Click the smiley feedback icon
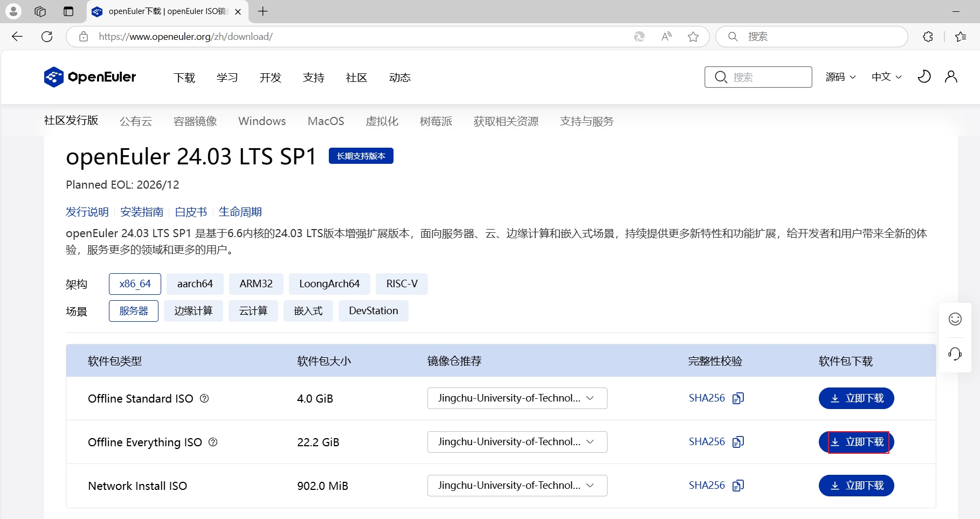 coord(955,319)
